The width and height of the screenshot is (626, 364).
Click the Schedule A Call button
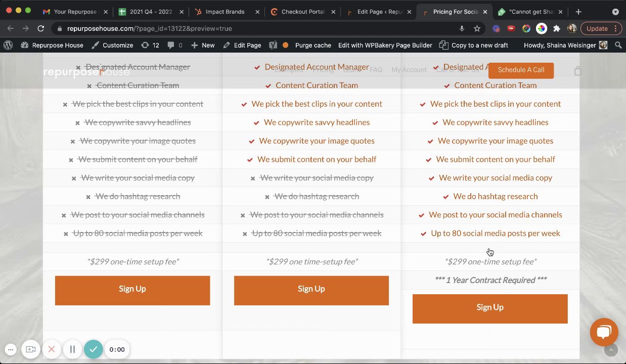521,70
